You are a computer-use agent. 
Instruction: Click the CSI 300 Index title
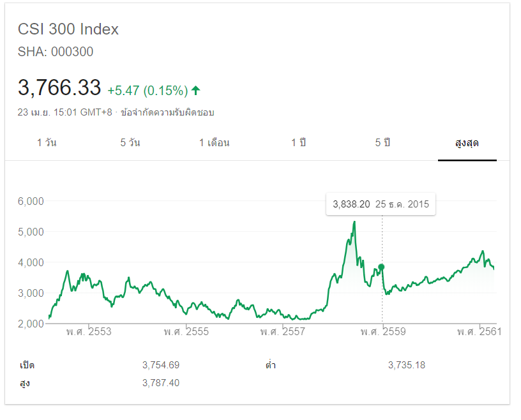click(68, 29)
